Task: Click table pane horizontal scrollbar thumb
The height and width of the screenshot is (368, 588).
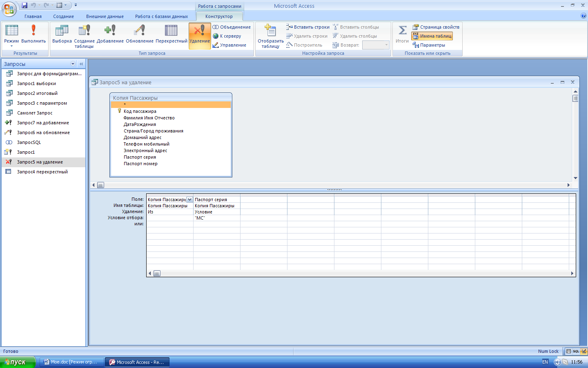Action: coord(100,185)
